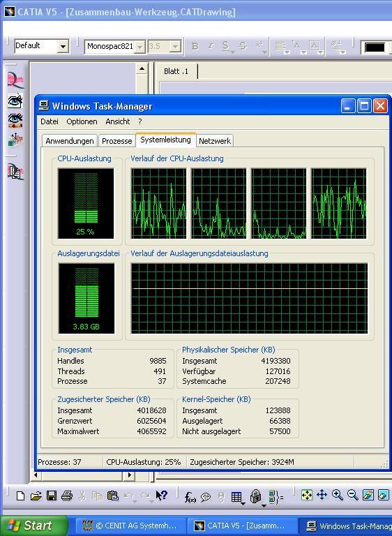This screenshot has width=392, height=536.
Task: Open the Monospac821 font dropdown
Action: click(x=140, y=47)
